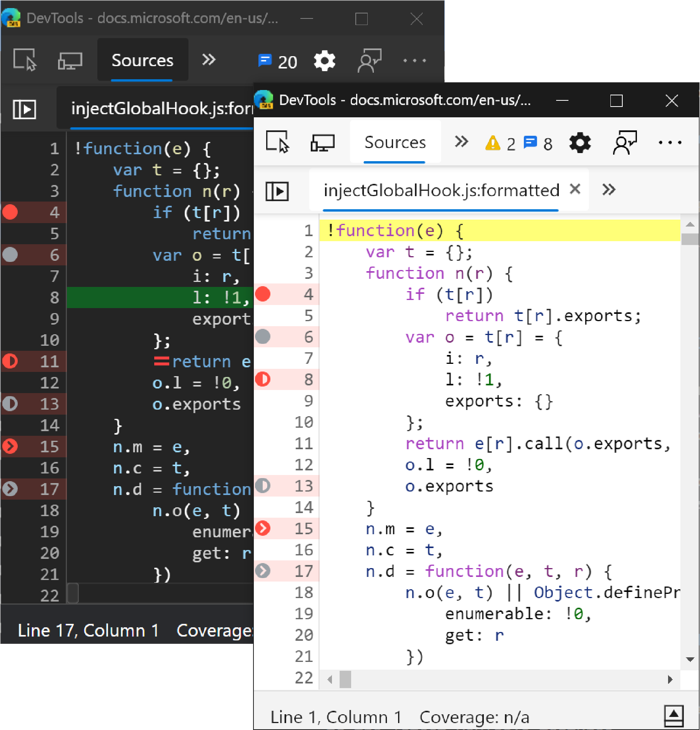Click the vertical scrollbar thumb in light editor

[x=690, y=239]
